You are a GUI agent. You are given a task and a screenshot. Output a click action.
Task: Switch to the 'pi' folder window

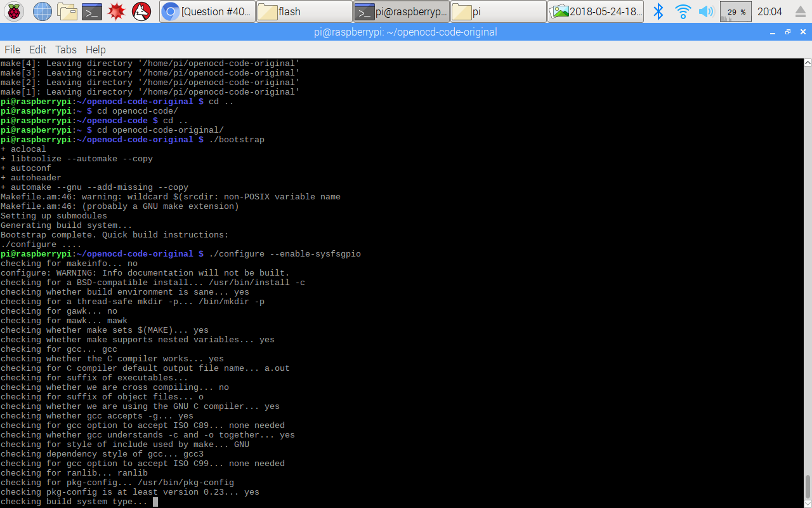499,11
